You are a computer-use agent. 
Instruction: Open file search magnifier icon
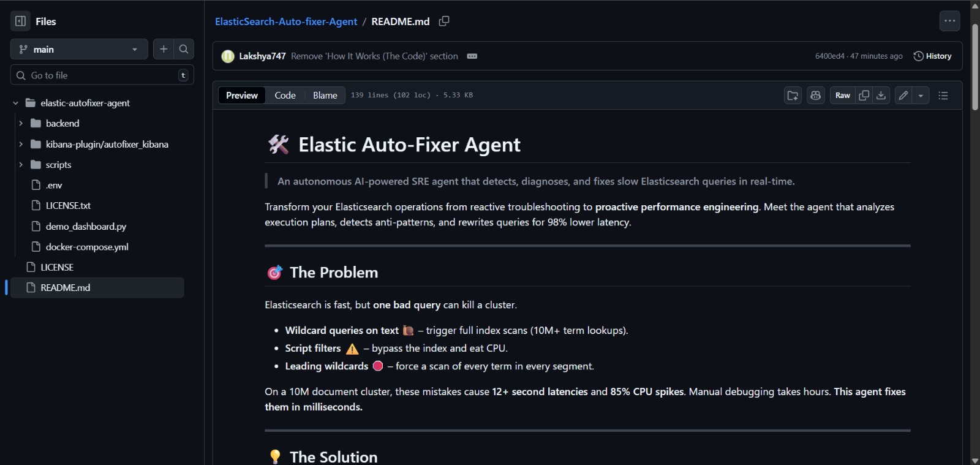pyautogui.click(x=184, y=49)
